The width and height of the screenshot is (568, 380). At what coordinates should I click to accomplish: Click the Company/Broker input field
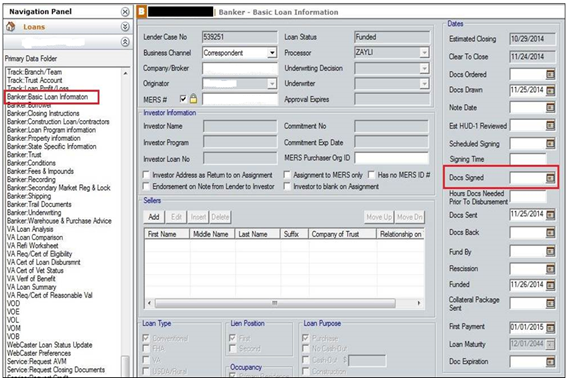pos(240,68)
